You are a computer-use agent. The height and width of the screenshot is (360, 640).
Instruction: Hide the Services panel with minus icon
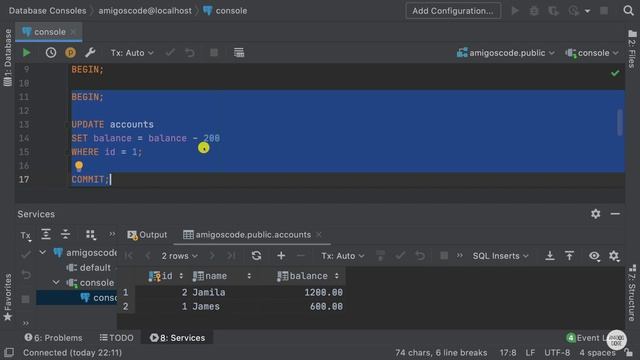pos(615,213)
